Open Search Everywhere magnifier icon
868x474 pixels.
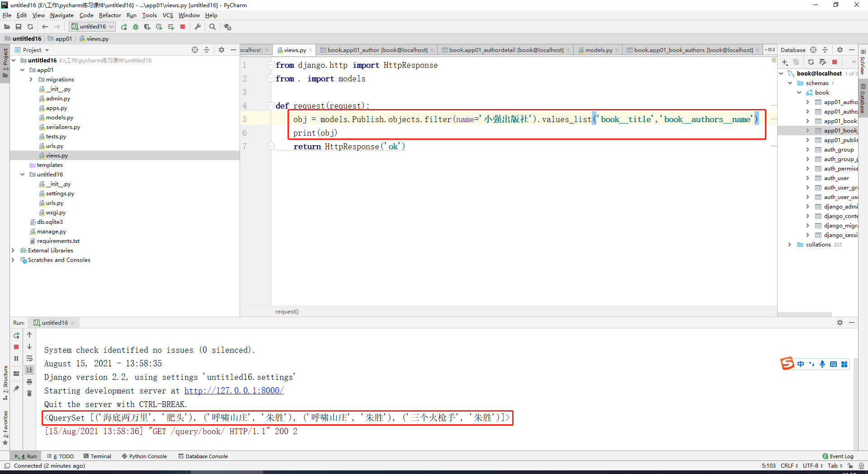point(212,27)
